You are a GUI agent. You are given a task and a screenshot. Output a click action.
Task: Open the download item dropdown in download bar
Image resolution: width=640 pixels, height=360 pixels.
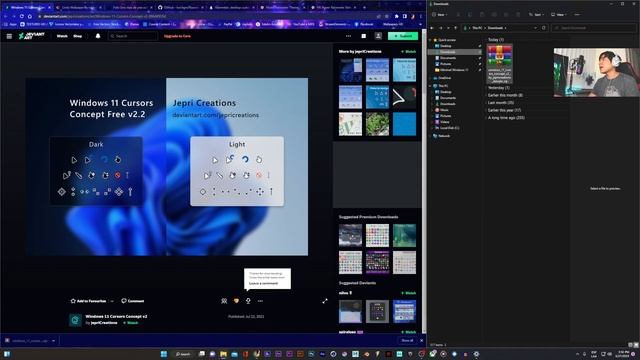[53, 340]
